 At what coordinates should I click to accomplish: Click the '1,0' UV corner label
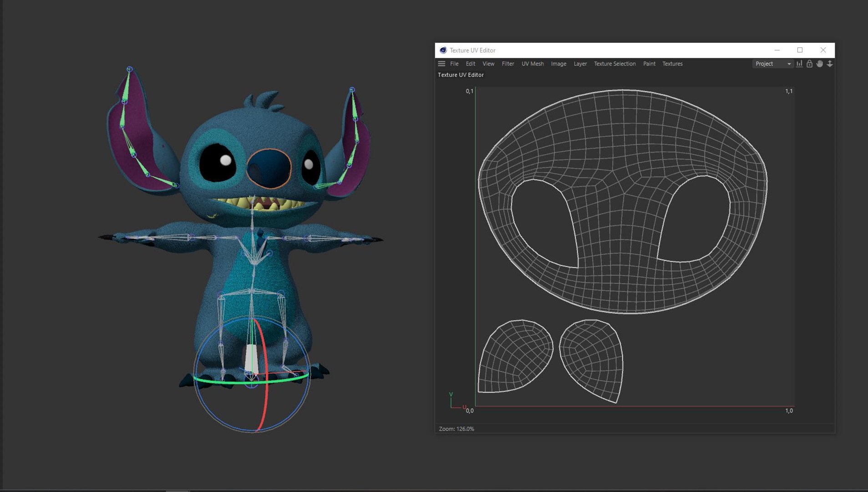(x=789, y=410)
